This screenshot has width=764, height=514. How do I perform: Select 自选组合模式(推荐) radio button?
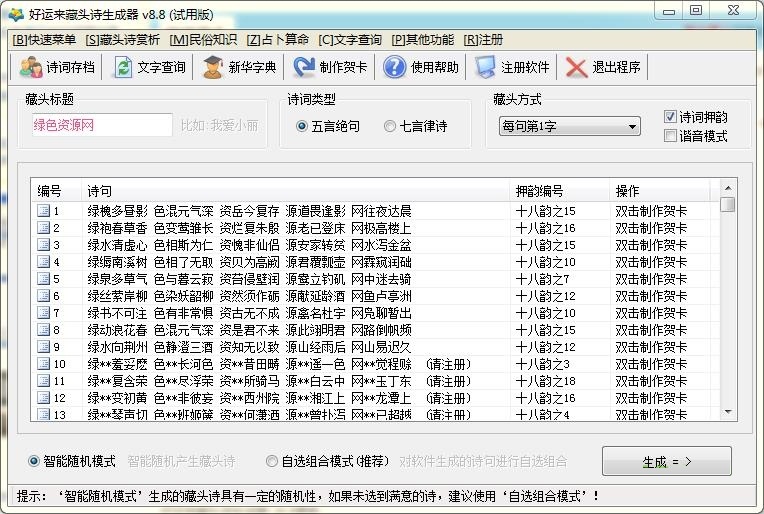point(271,461)
